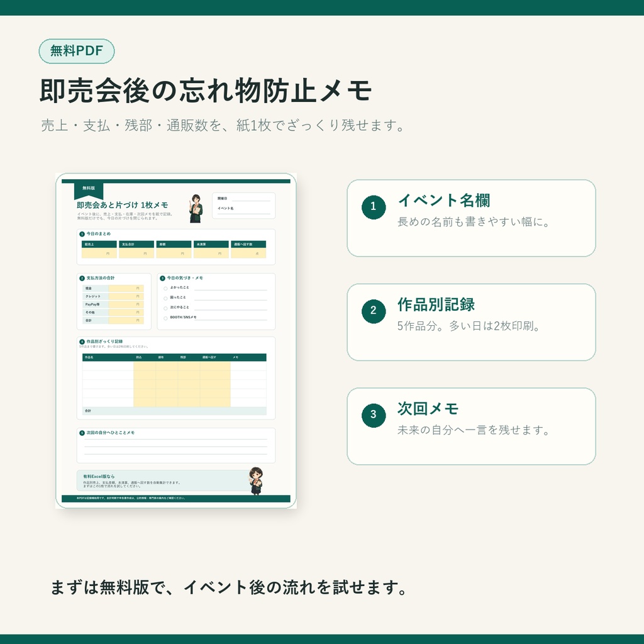644x644 pixels.
Task: Click the 開催日 field in the preview
Action: (243, 198)
